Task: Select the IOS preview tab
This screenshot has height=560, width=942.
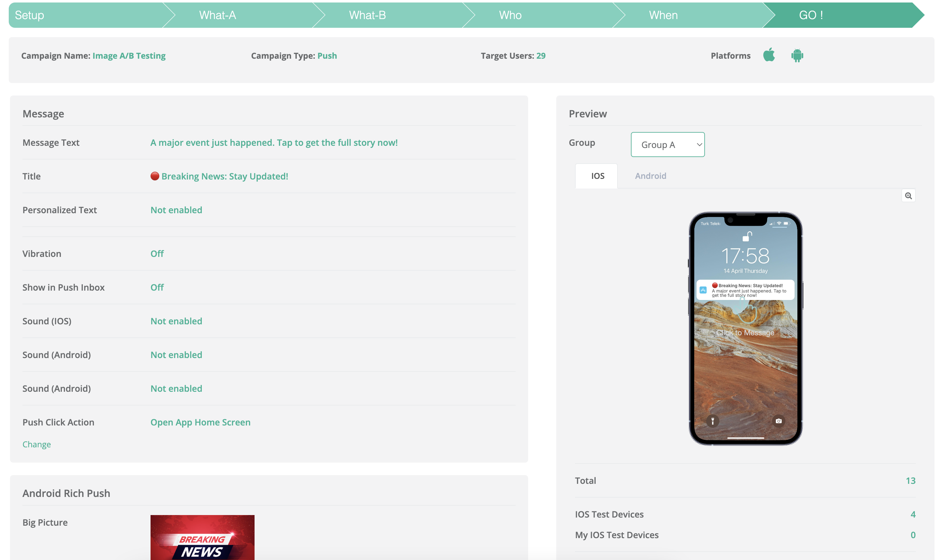Action: 597,176
